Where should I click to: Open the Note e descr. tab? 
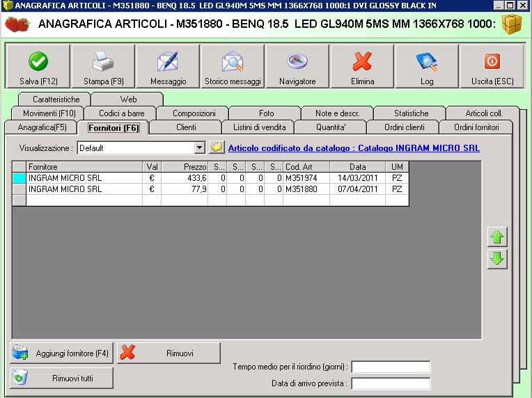coord(337,113)
